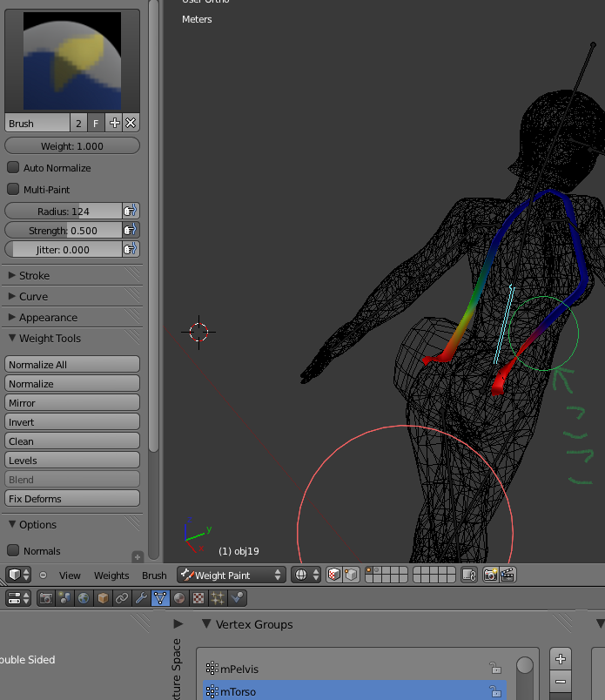This screenshot has width=605, height=700.
Task: Edit the Brush name field
Action: (x=37, y=124)
